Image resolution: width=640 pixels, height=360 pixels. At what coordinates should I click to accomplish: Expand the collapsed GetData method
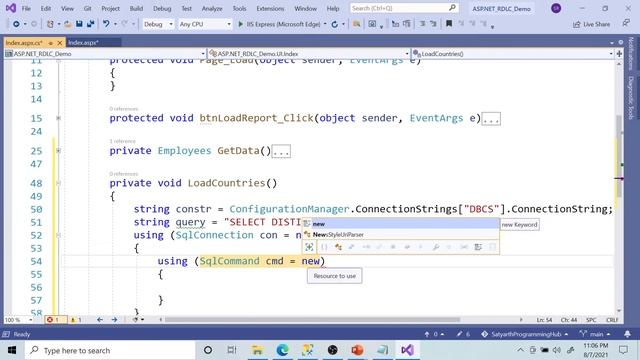pos(58,151)
